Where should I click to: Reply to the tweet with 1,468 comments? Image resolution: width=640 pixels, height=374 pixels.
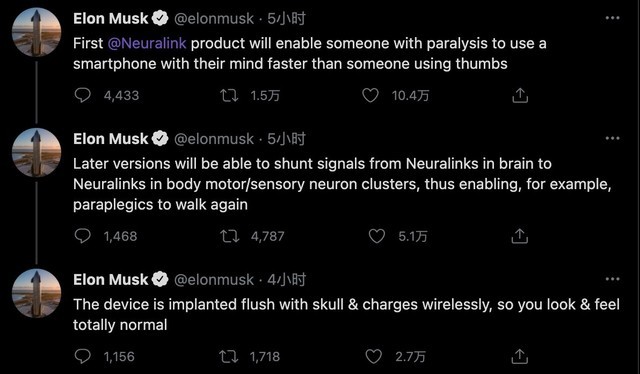pos(83,236)
